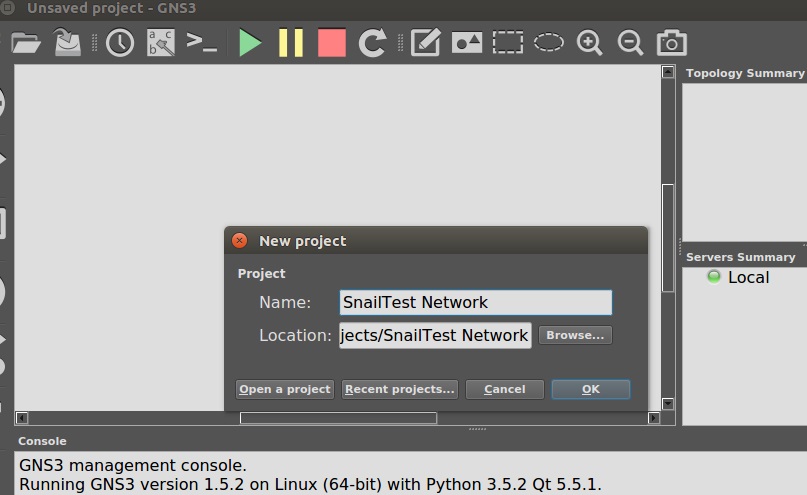The image size is (807, 495).
Task: Click vertical scrollbar up arrow of workspace
Action: point(668,72)
